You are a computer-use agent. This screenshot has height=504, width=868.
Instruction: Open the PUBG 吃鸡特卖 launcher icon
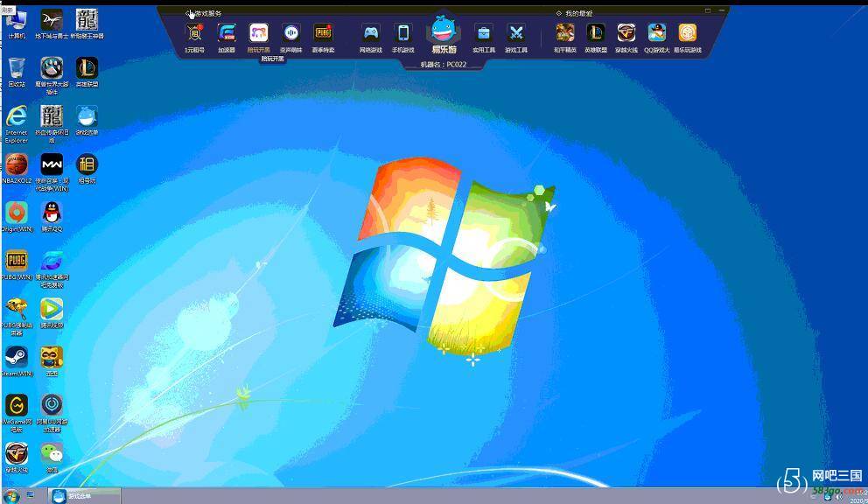point(323,33)
